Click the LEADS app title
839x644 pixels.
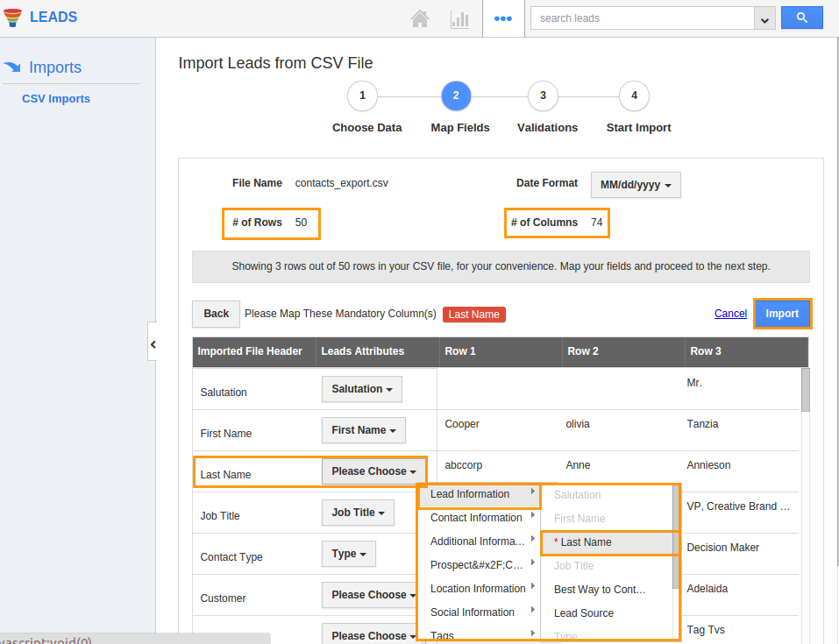[53, 18]
